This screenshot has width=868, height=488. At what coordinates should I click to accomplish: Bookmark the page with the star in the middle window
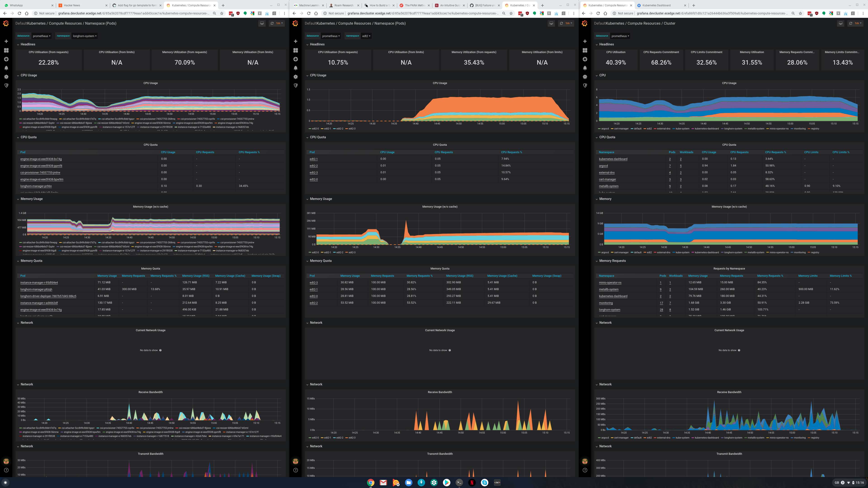click(x=511, y=14)
